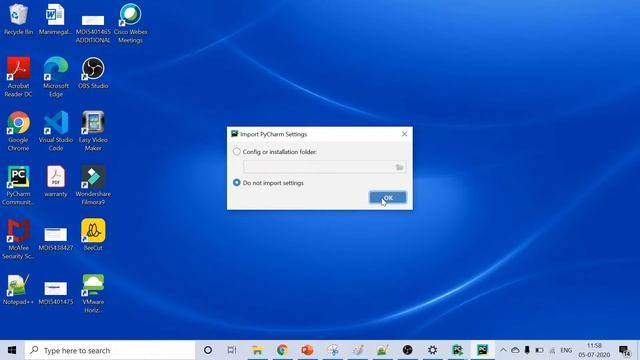Select Google Chrome desktop shortcut
640x360 pixels.
coord(18,131)
